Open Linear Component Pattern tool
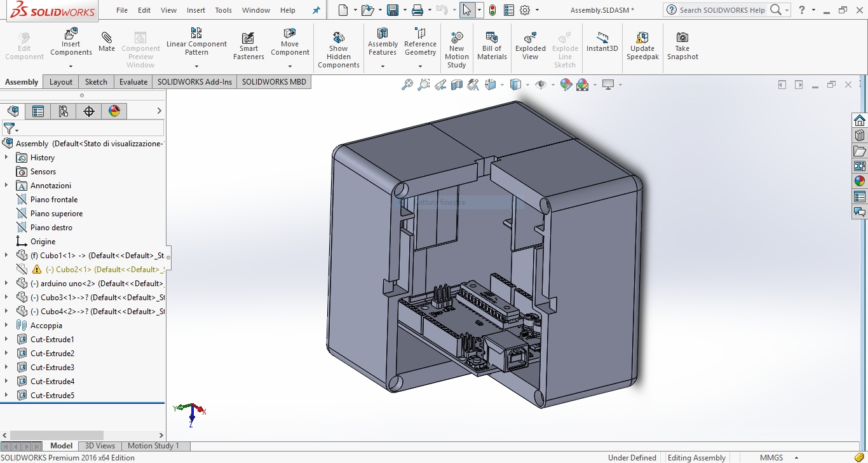This screenshot has width=868, height=463. [x=196, y=41]
